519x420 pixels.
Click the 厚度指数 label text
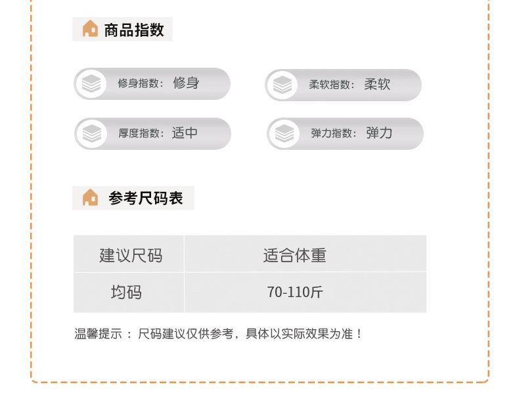coord(141,133)
